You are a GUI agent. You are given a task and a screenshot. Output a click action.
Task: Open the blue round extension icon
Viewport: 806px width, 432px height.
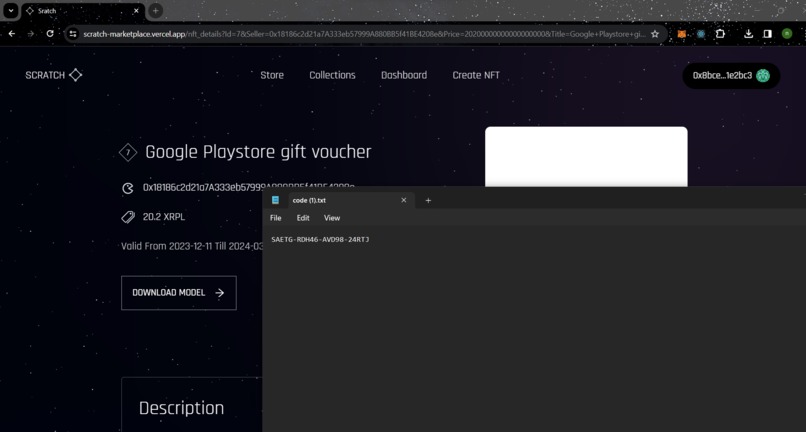point(701,34)
